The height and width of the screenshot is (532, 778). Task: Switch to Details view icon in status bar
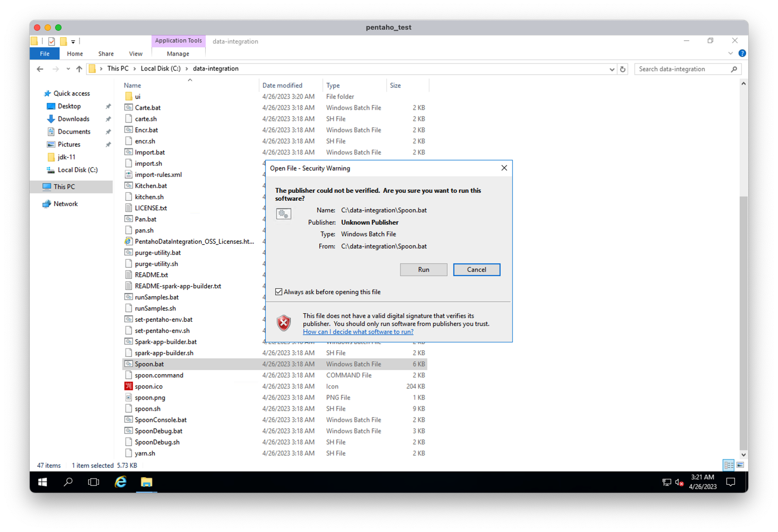[729, 465]
